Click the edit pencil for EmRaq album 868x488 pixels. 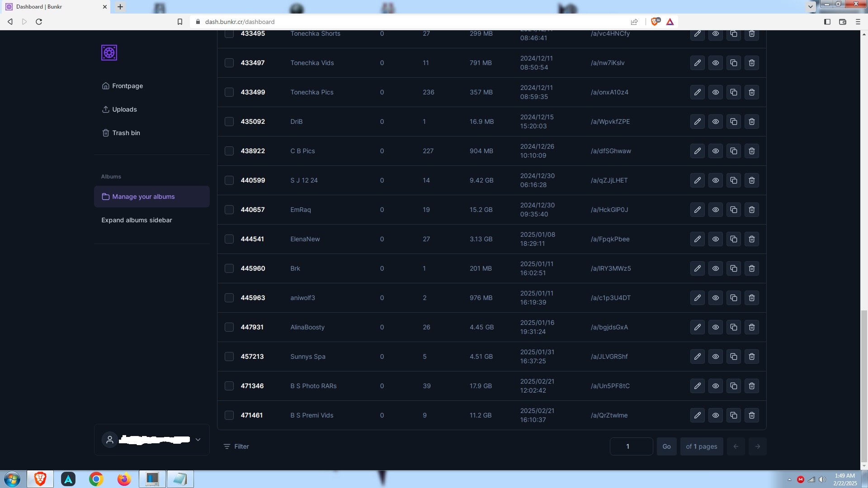(698, 210)
